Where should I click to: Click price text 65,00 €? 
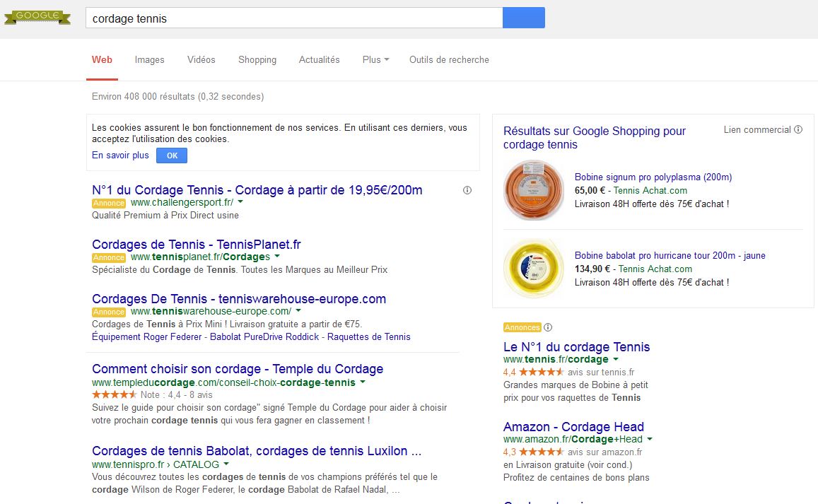click(590, 191)
